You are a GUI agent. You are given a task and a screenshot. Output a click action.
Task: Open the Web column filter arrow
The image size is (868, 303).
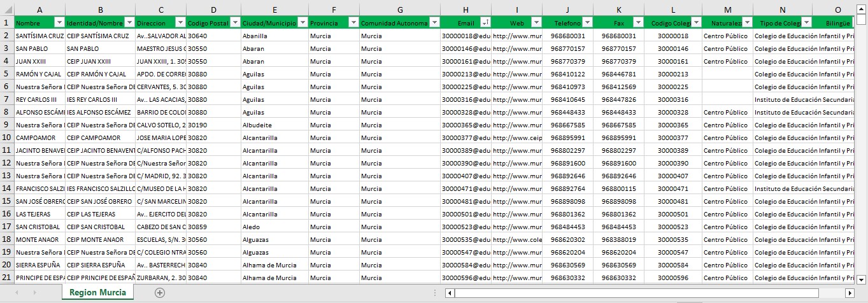click(x=536, y=23)
